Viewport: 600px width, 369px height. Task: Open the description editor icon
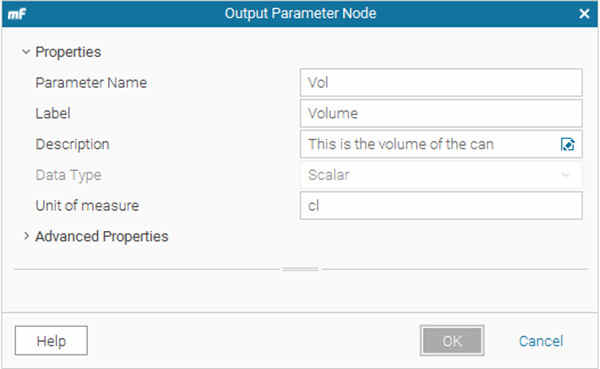pos(567,145)
